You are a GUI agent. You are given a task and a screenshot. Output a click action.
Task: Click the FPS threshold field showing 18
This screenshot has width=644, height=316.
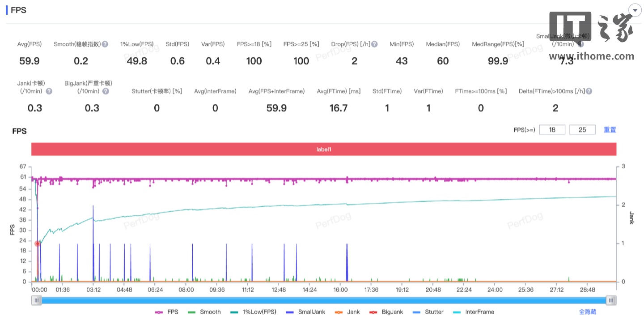[x=552, y=130]
